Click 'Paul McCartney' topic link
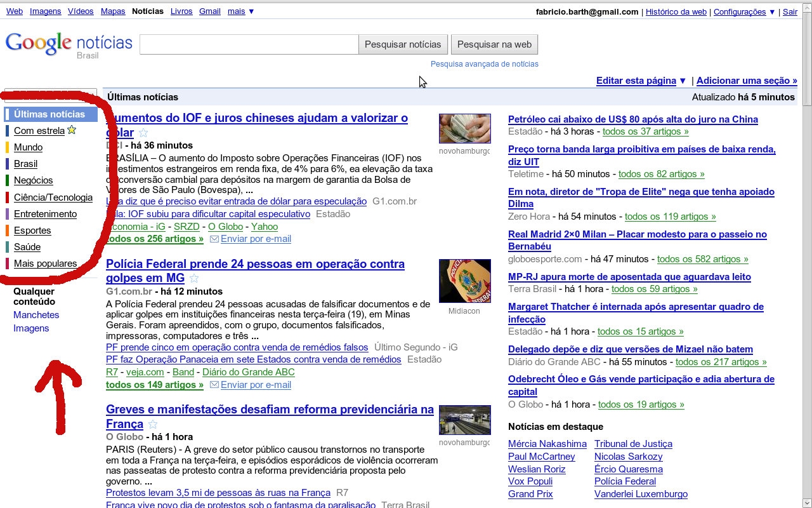The image size is (812, 508). (542, 457)
